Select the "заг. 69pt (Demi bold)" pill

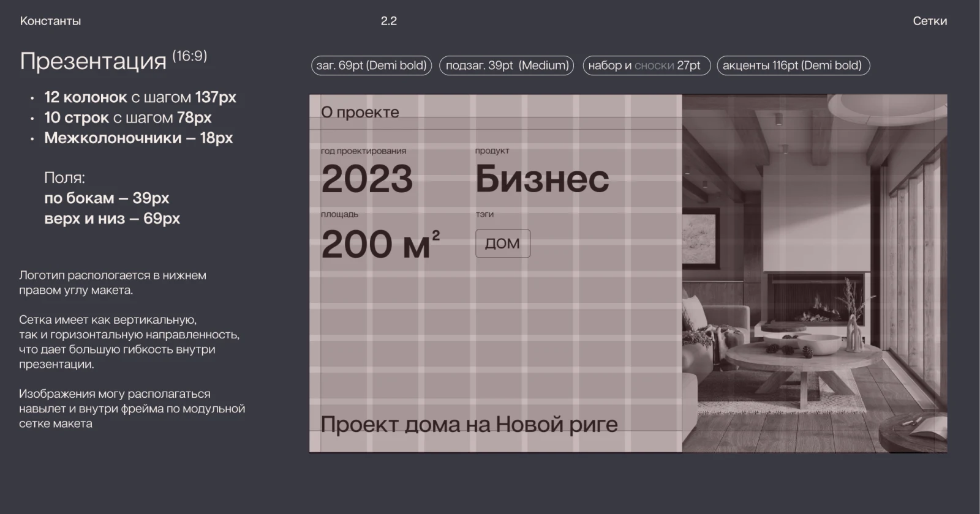pos(371,65)
